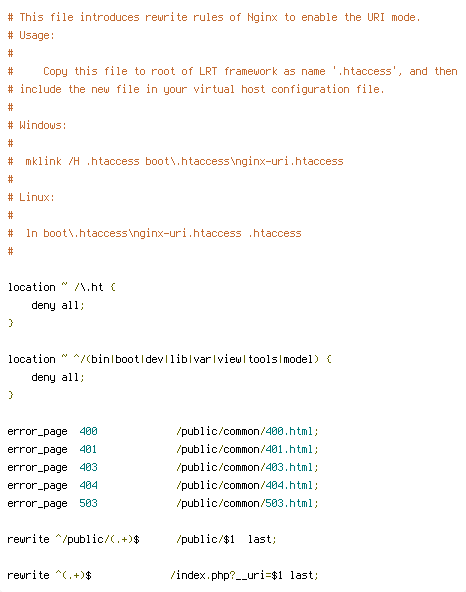The height and width of the screenshot is (592, 466).
Task: Click the second 'deny all;' statement
Action: [x=58, y=378]
